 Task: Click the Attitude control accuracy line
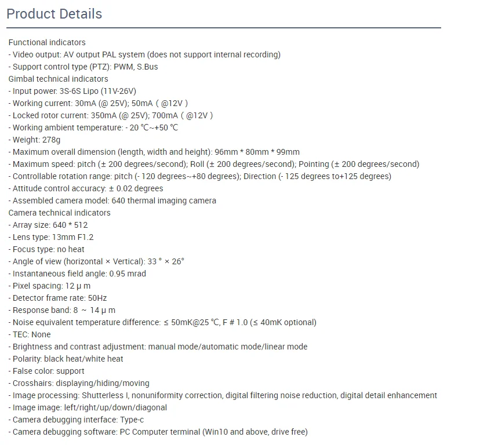(86, 188)
